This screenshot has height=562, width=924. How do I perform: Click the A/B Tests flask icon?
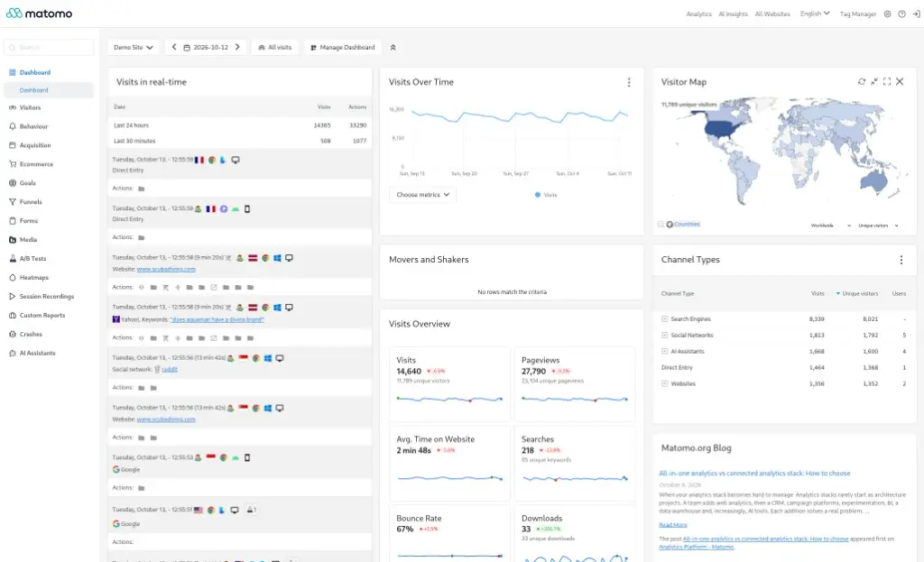coord(13,259)
